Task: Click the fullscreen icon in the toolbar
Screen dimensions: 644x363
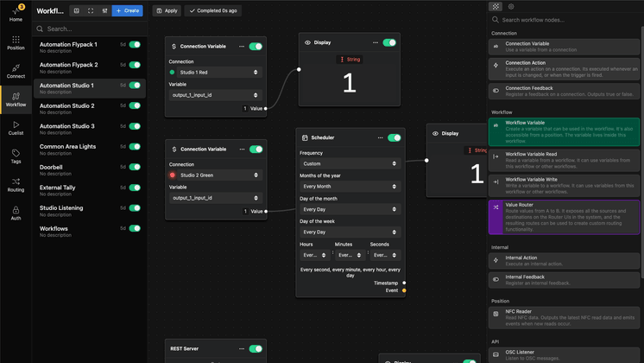Action: tap(91, 10)
